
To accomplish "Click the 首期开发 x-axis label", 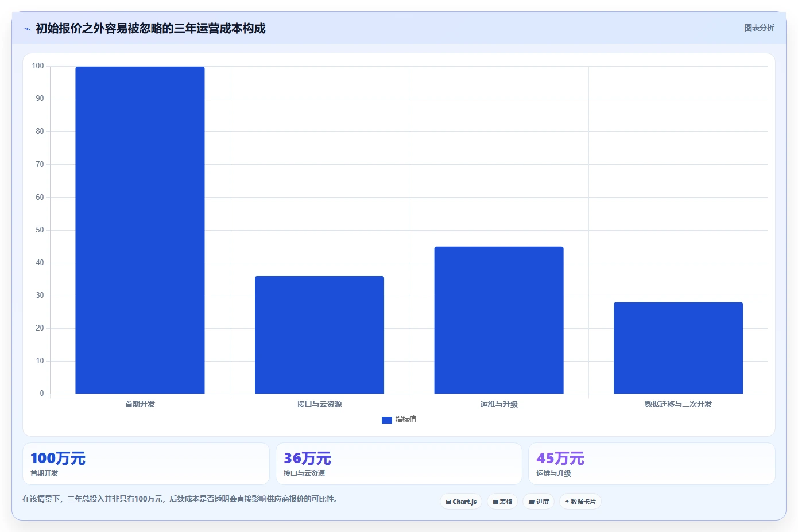I will point(140,404).
